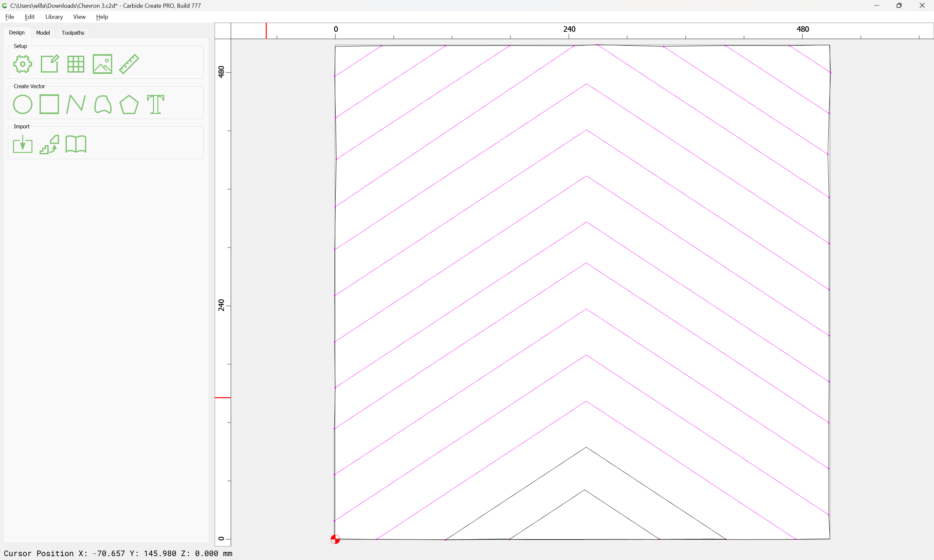The height and width of the screenshot is (560, 934).
Task: Switch to the Model tab
Action: [43, 33]
